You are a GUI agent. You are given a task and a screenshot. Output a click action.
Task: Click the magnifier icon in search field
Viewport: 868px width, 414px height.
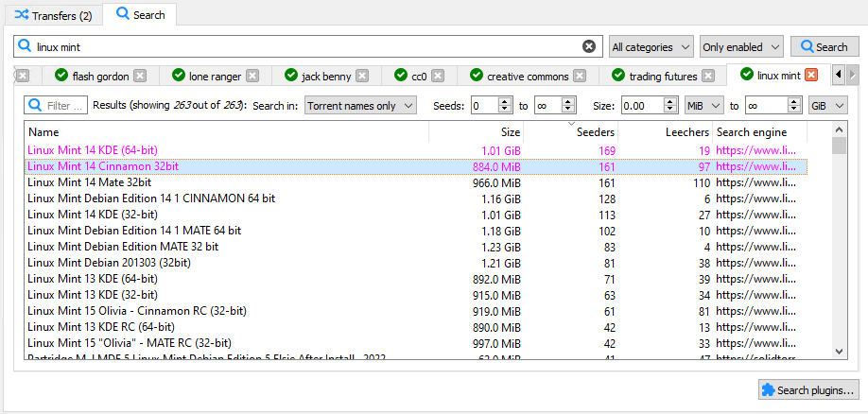click(25, 46)
